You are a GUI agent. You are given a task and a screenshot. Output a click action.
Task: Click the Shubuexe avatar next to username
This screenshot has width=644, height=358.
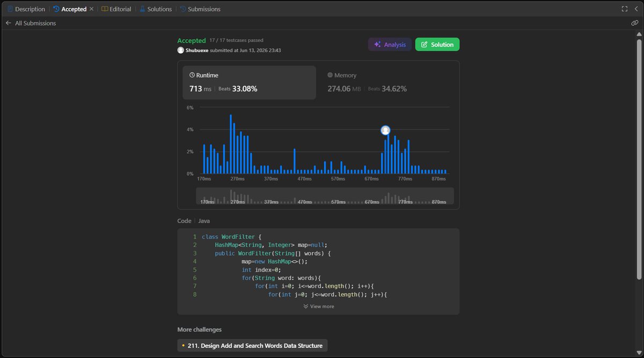tap(181, 50)
